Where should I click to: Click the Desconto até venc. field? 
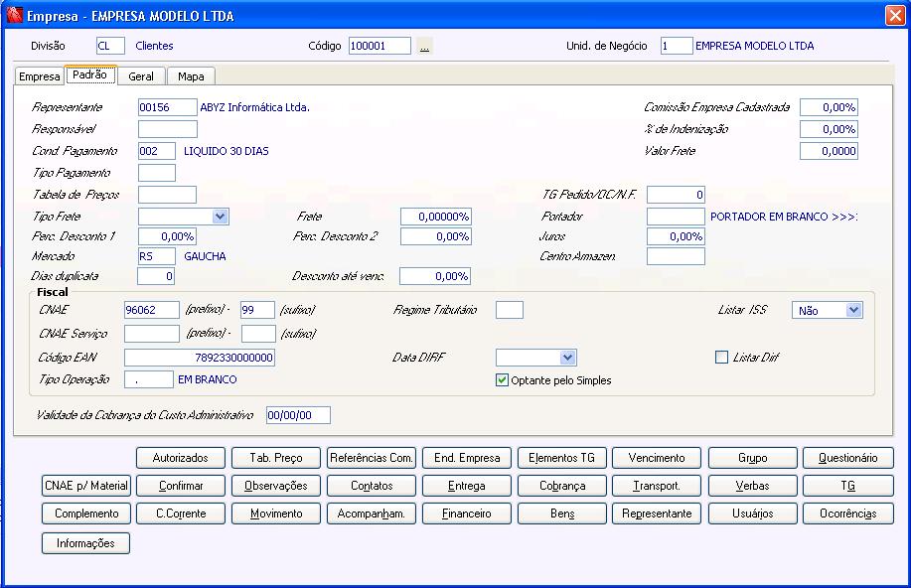click(x=435, y=276)
